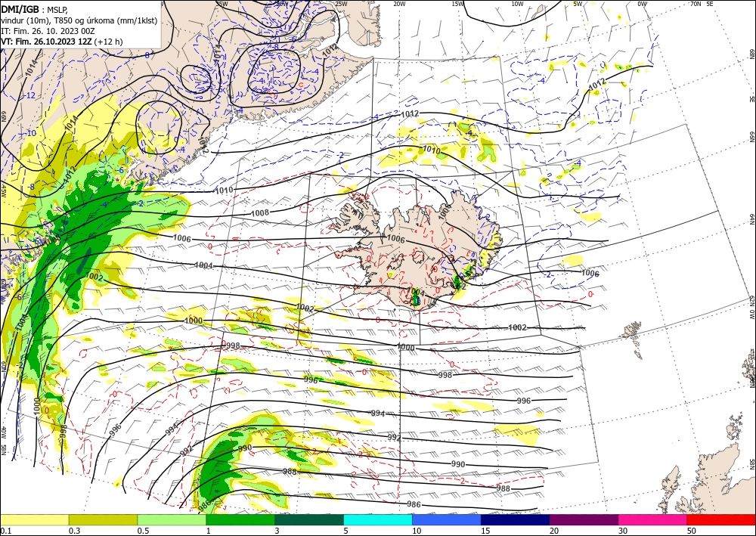Click the pale yellow 0.1–0.3 legend swatch
The image size is (756, 536).
[34, 519]
